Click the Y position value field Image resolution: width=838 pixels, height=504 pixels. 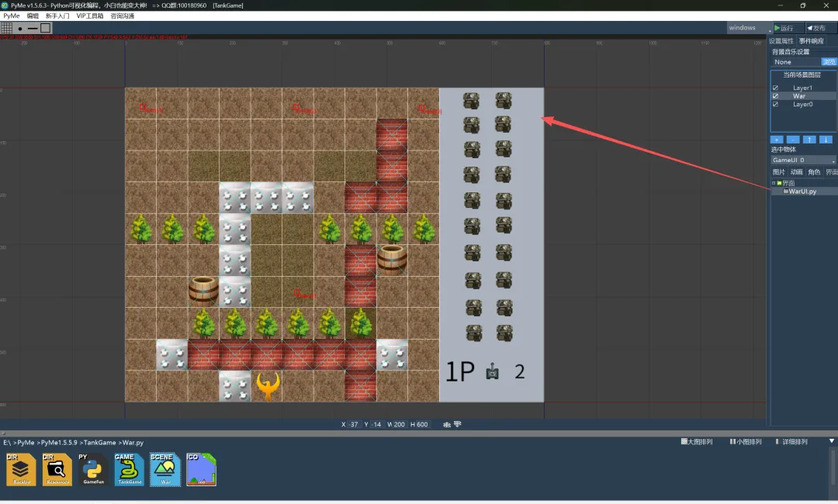[377, 424]
